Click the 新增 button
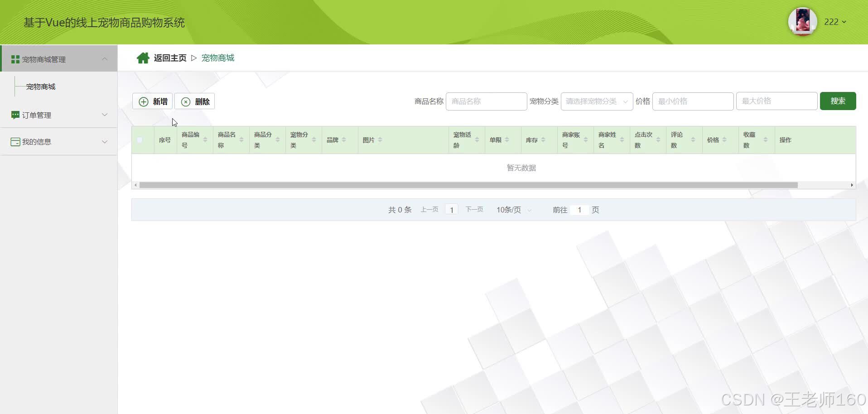The width and height of the screenshot is (868, 414). [152, 101]
